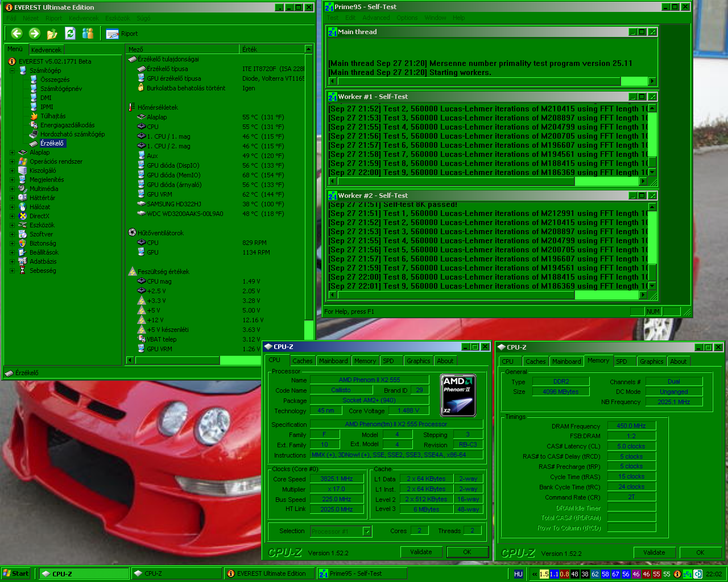
Task: Open the Advanced menu in Prime95
Action: point(376,18)
